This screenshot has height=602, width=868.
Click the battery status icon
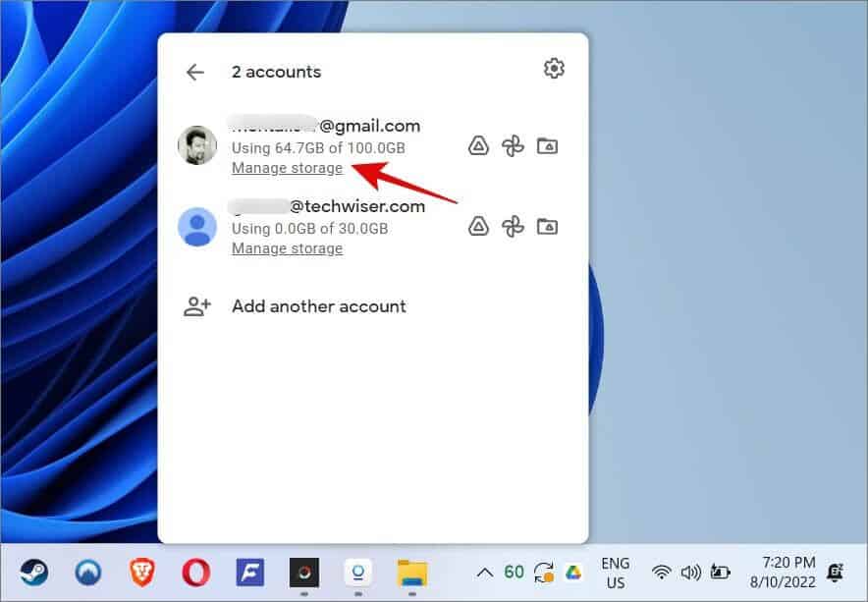[720, 573]
